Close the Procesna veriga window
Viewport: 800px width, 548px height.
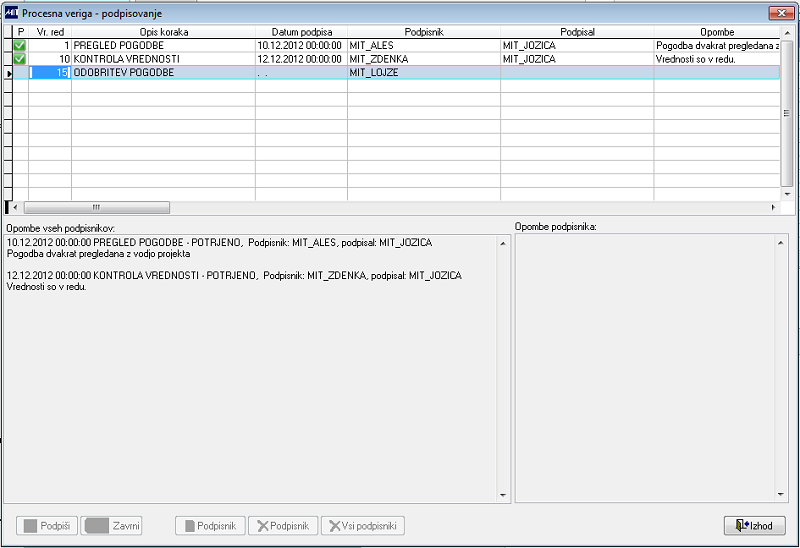781,13
